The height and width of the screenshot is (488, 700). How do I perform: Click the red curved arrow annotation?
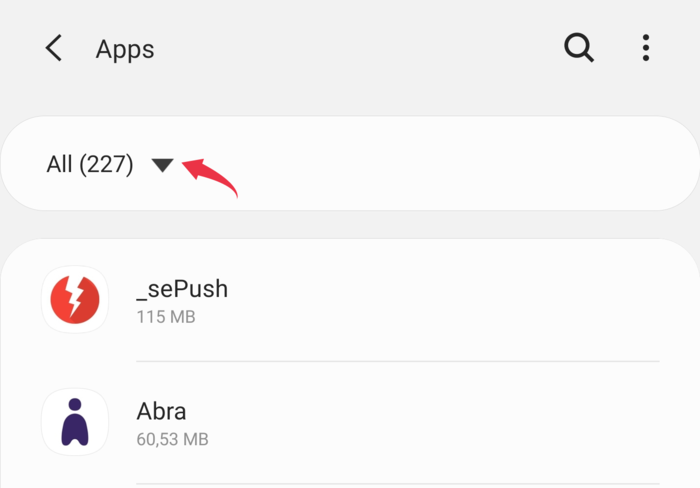coord(210,177)
